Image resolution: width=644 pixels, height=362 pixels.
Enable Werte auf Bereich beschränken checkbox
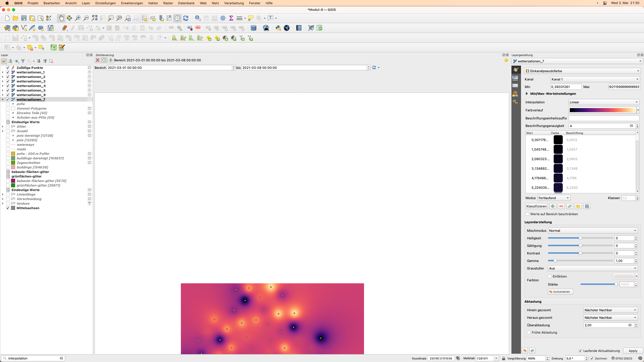(x=527, y=214)
